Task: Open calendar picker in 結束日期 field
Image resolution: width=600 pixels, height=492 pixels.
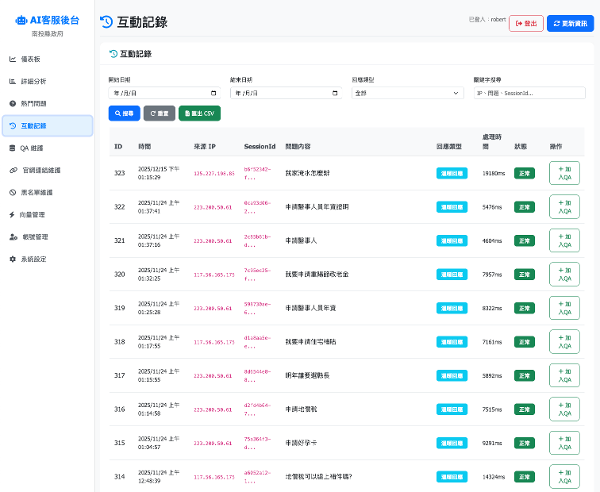Action: coord(335,93)
